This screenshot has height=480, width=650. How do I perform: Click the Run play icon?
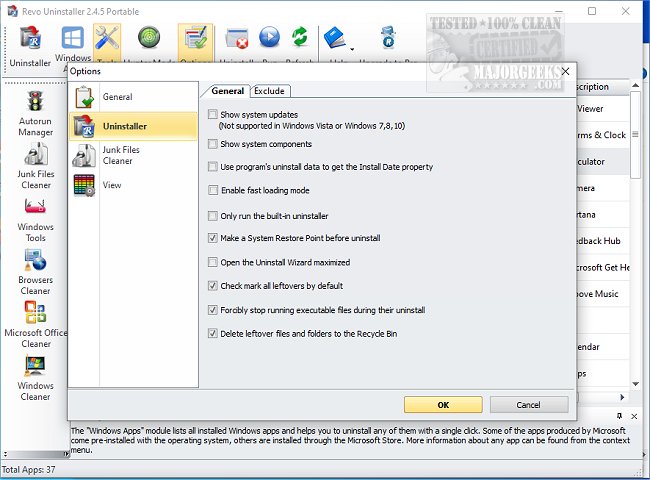pyautogui.click(x=269, y=37)
